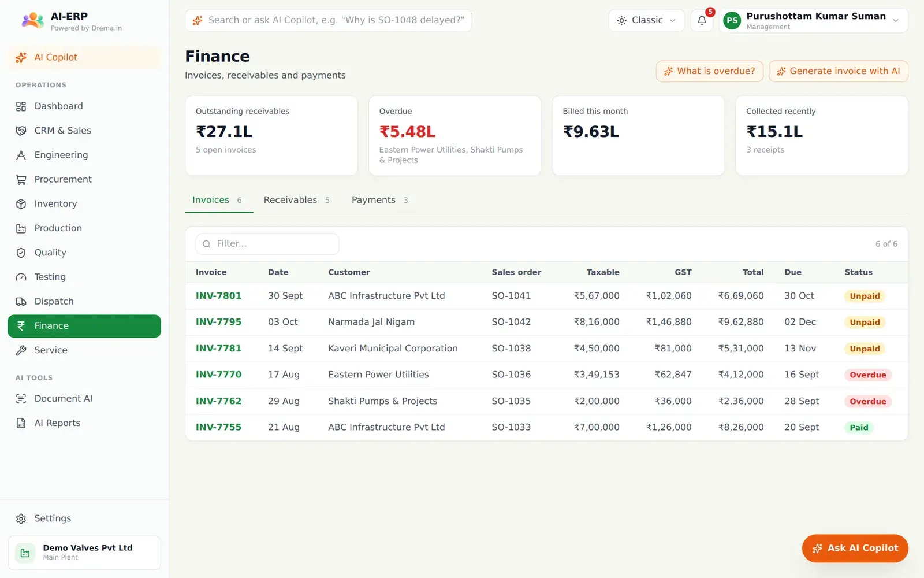Click Shakti Pumps & Projects customer cell
The height and width of the screenshot is (578, 924).
(x=382, y=401)
